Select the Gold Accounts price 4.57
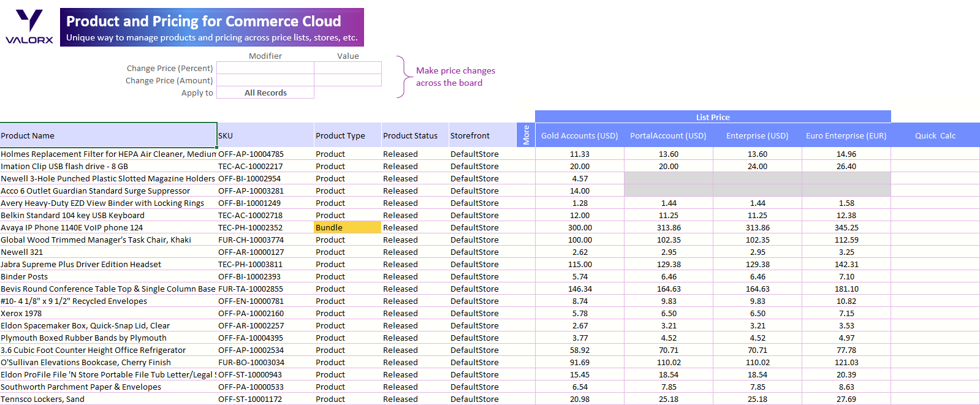980x405 pixels. [580, 178]
